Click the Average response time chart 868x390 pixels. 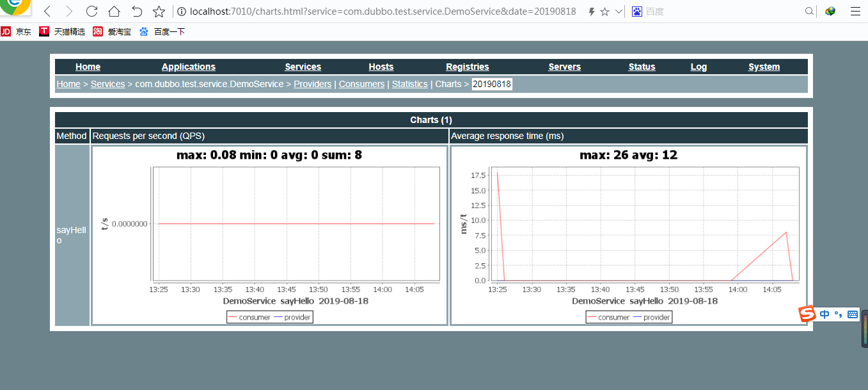(x=628, y=235)
